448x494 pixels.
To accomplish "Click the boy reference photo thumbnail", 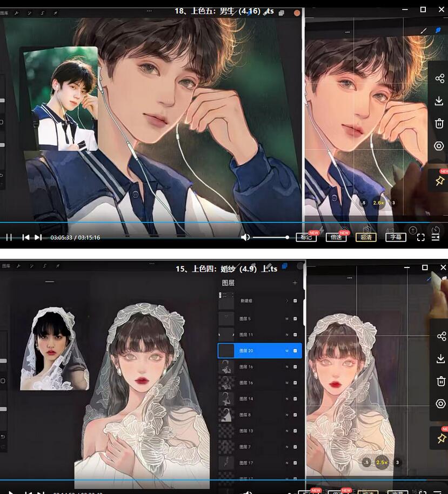I will pyautogui.click(x=60, y=98).
